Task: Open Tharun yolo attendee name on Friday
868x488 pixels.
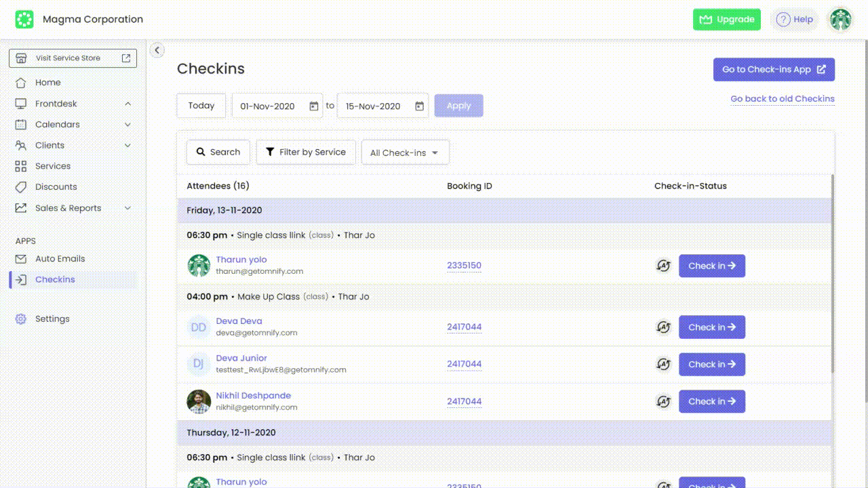Action: tap(241, 260)
